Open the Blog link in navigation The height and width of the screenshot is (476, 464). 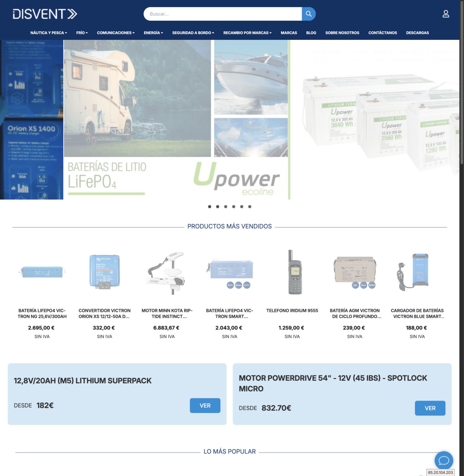tap(311, 33)
